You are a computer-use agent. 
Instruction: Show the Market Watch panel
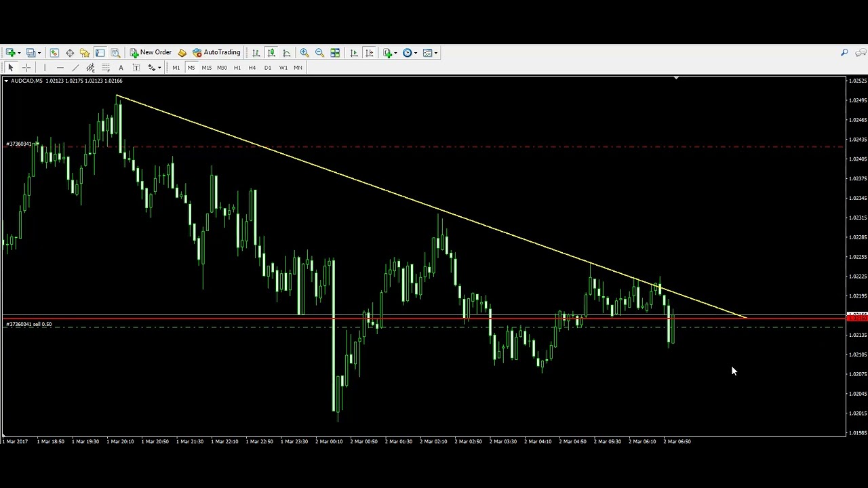54,52
